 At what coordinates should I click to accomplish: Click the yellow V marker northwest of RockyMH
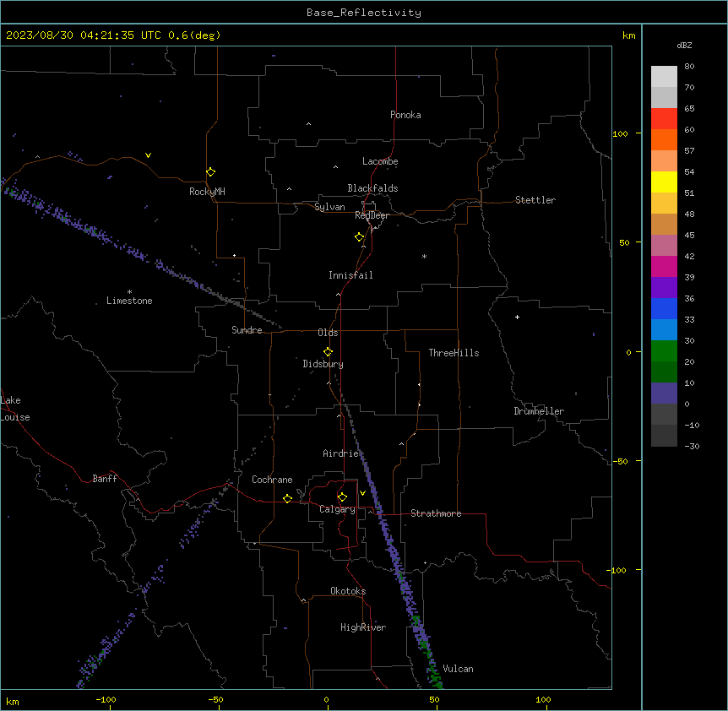[x=148, y=155]
